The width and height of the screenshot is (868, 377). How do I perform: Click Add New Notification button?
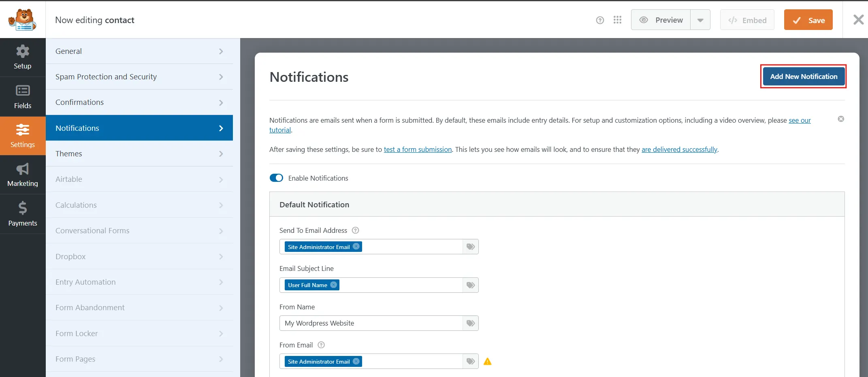(804, 77)
